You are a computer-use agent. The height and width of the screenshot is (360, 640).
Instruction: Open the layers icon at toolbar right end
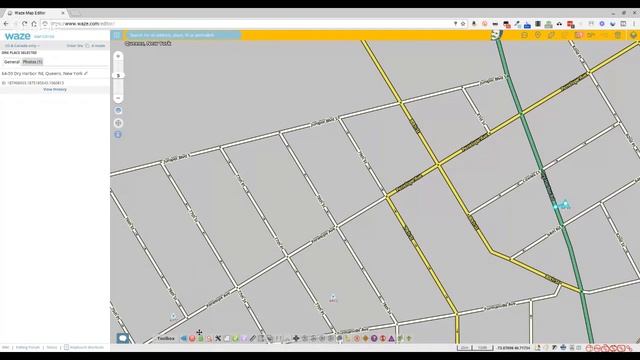633,36
